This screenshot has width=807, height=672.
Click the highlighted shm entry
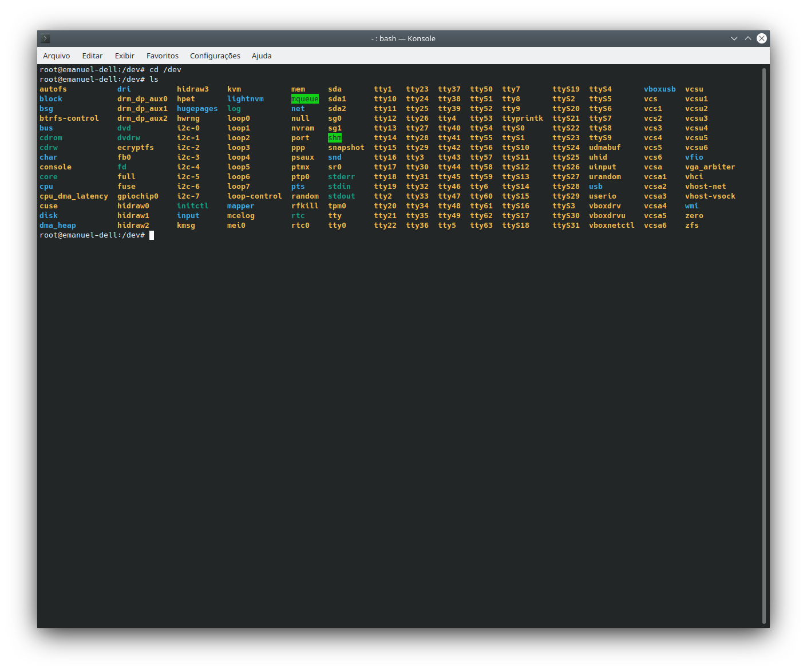pyautogui.click(x=335, y=138)
